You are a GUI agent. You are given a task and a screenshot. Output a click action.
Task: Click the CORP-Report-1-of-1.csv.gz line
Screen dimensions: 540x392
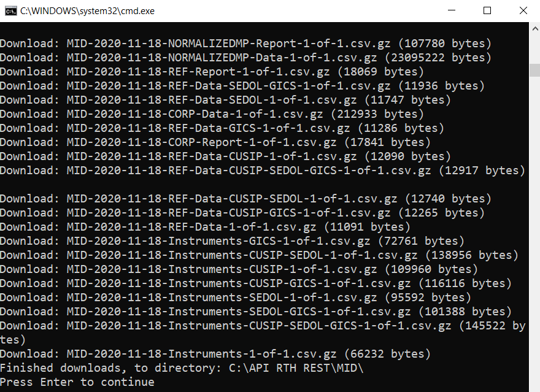(x=215, y=142)
